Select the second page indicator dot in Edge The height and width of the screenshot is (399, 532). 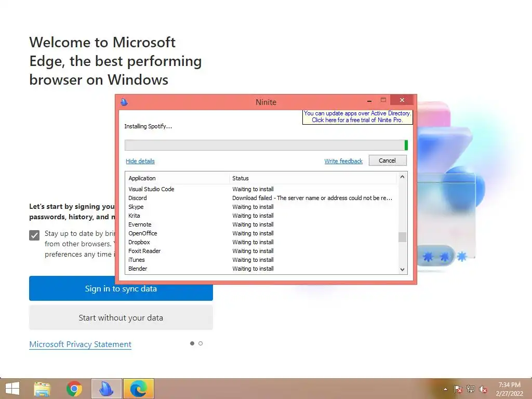click(201, 343)
